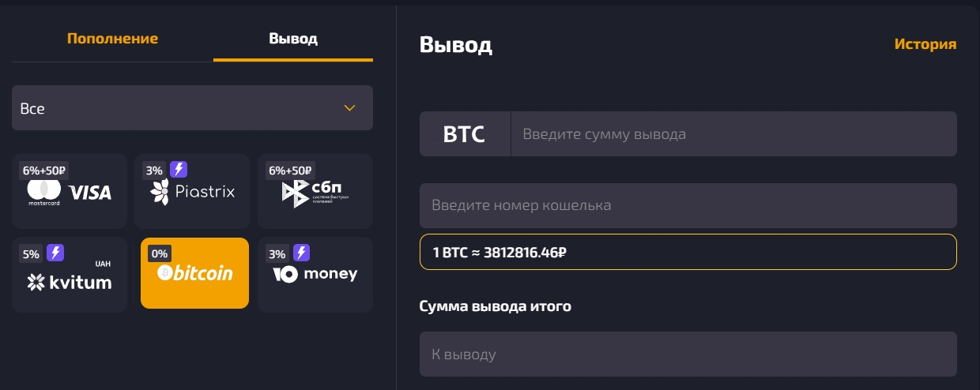Click the 1 BTC exchange rate box
The height and width of the screenshot is (390, 980).
click(688, 252)
